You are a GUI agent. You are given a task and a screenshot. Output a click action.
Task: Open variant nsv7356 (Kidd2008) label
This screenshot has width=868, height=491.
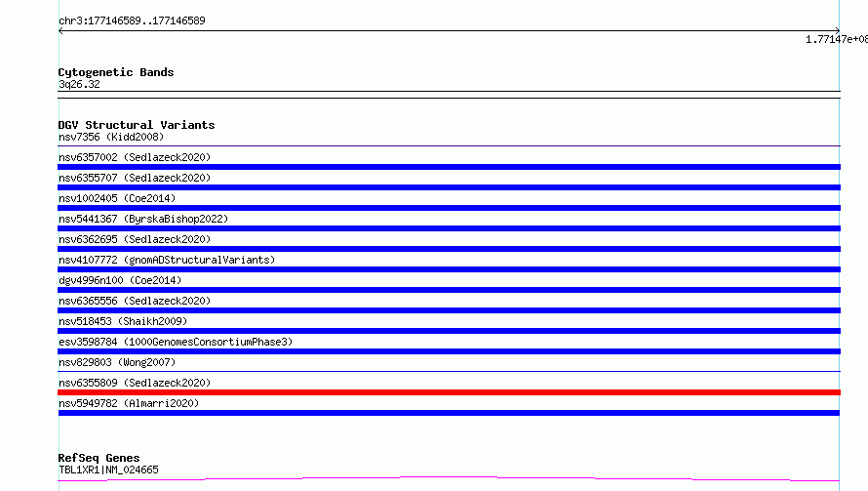pos(111,137)
